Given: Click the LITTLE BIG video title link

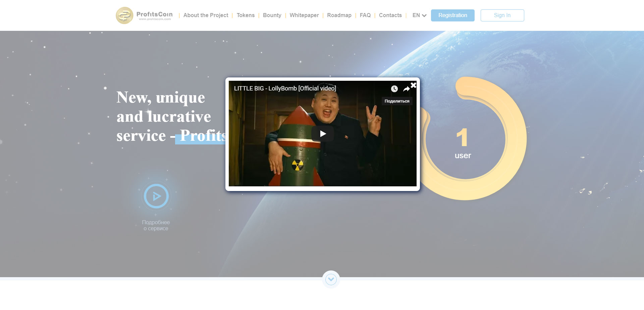Looking at the screenshot, I should pyautogui.click(x=285, y=88).
